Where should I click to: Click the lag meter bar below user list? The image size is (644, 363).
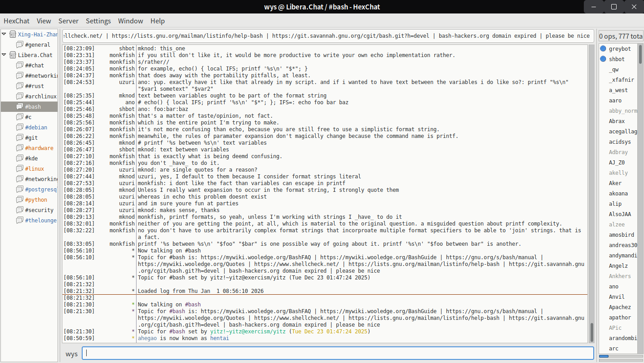point(620,356)
